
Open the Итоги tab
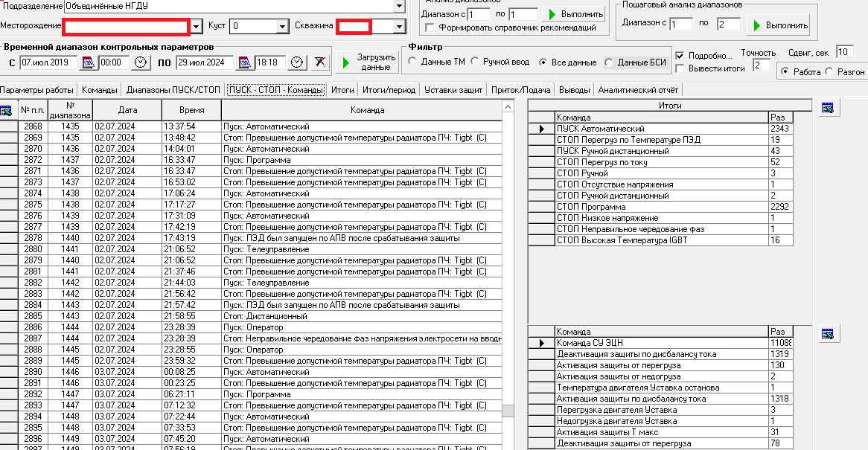342,89
